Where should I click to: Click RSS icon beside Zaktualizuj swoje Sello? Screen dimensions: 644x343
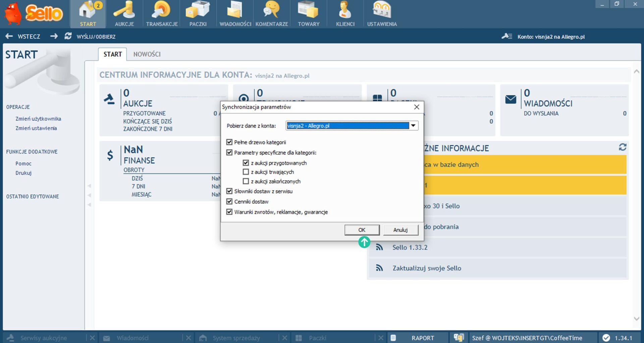(379, 268)
